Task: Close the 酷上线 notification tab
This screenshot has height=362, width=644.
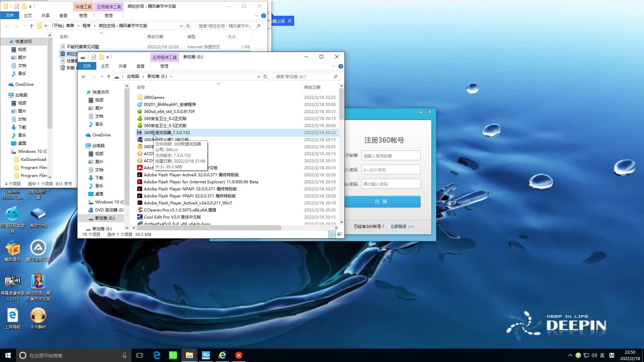Action: [289, 21]
